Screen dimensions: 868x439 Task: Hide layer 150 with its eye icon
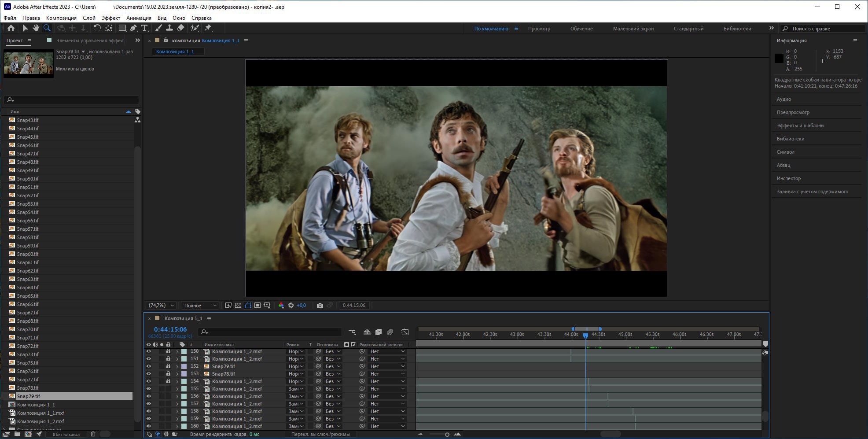(148, 351)
